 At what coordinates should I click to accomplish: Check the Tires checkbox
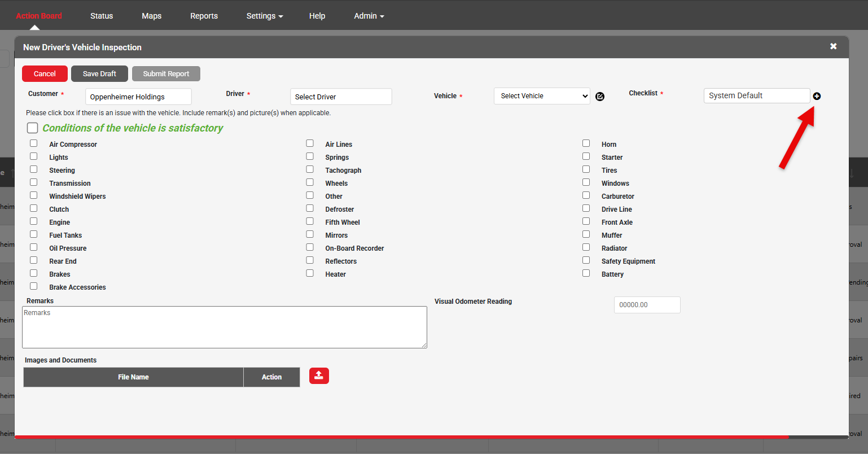(586, 169)
